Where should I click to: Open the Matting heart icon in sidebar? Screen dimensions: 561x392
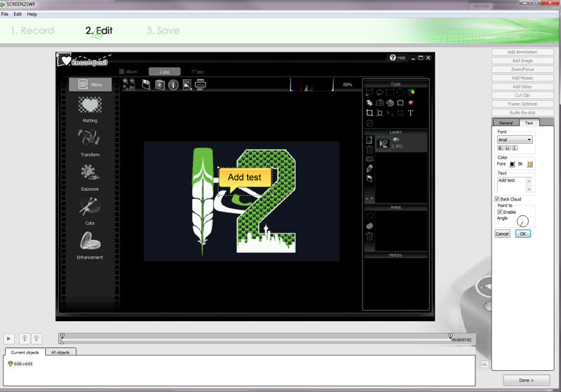click(90, 105)
